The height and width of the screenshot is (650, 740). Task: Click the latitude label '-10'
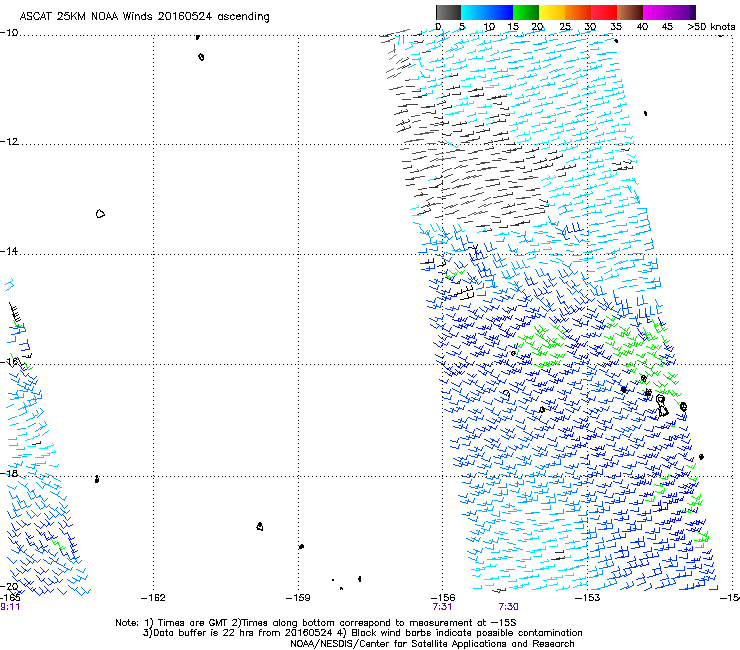(9, 32)
